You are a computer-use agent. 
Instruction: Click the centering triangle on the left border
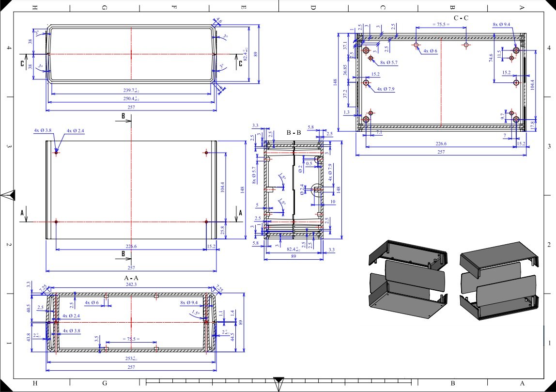[x=8, y=195]
